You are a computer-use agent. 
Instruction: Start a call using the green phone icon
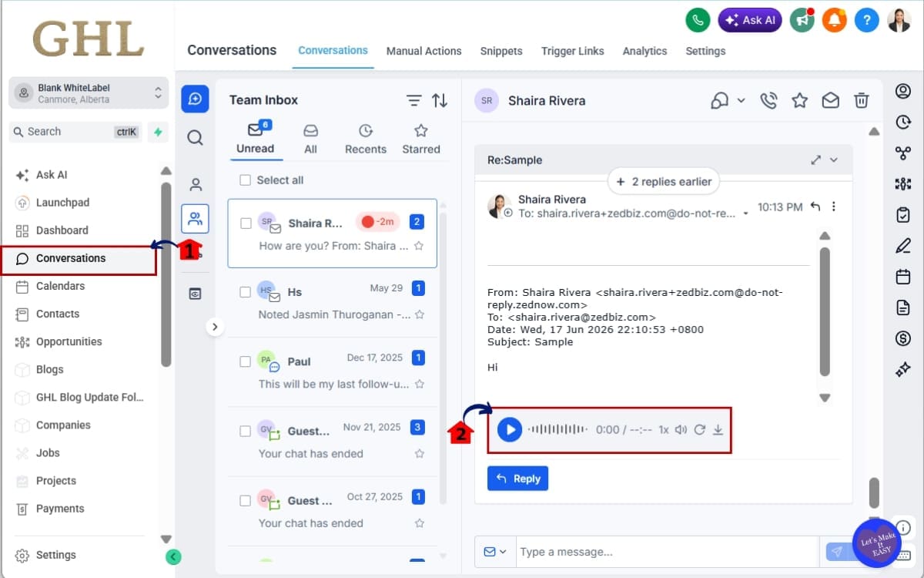(698, 20)
